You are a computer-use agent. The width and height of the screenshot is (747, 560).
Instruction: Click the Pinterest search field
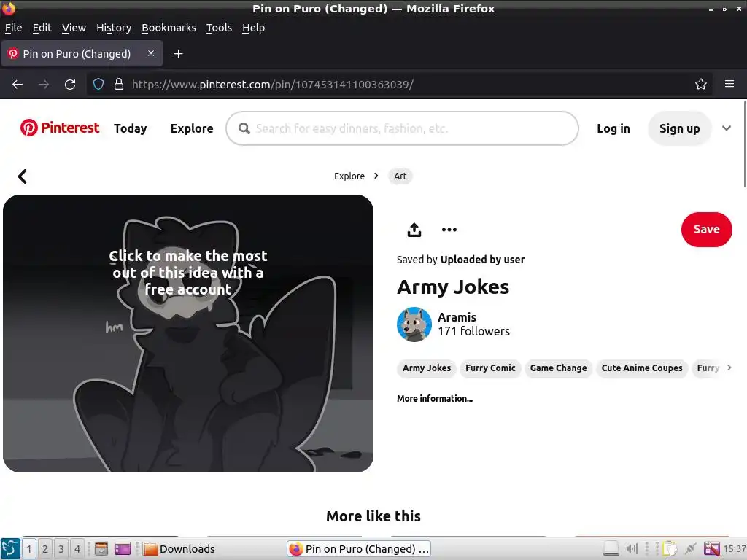click(402, 128)
